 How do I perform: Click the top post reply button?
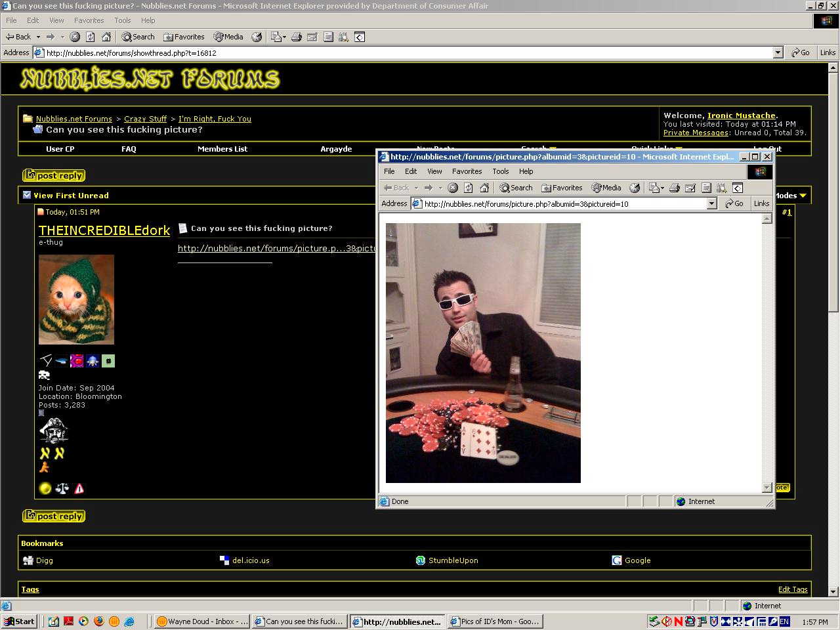[x=54, y=175]
